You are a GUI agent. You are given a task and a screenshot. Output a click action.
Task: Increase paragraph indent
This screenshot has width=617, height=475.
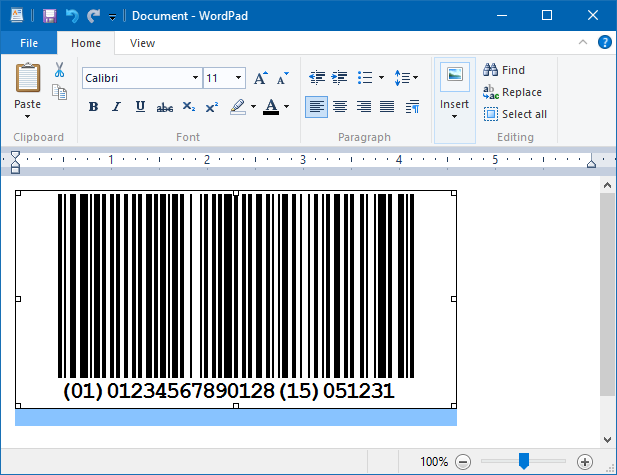339,78
